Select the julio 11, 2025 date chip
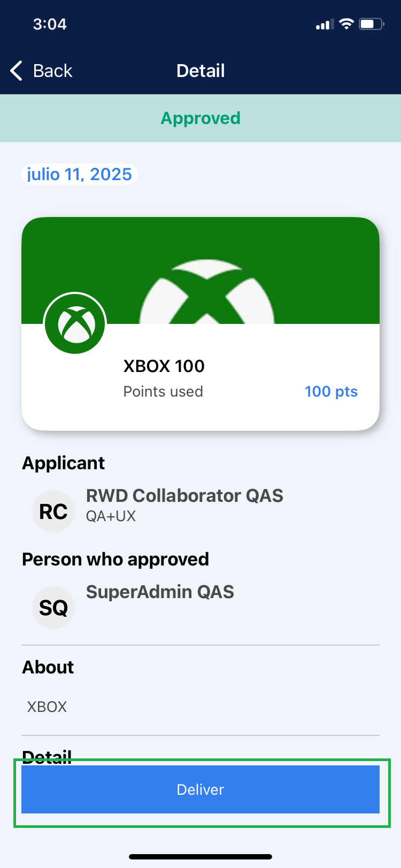 tap(79, 174)
